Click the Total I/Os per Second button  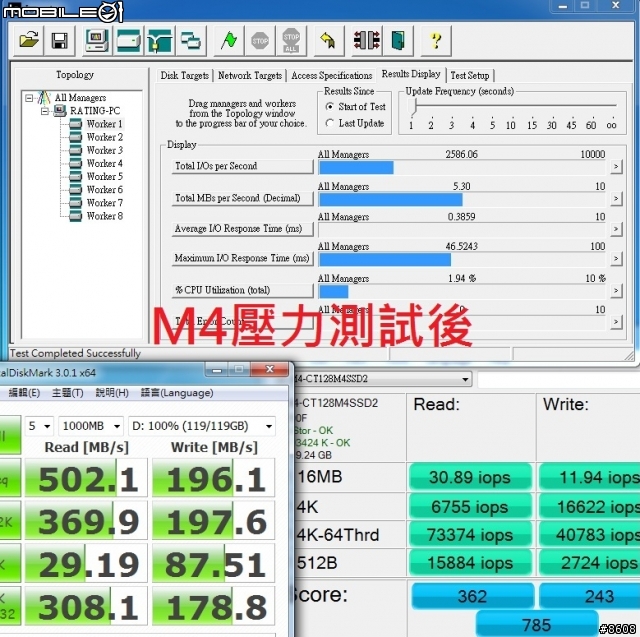click(242, 166)
